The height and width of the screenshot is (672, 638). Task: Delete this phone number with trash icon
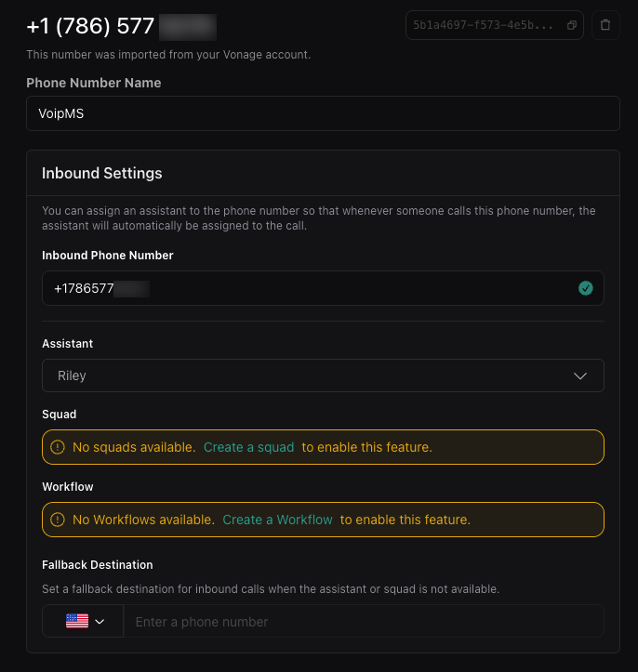coord(605,25)
